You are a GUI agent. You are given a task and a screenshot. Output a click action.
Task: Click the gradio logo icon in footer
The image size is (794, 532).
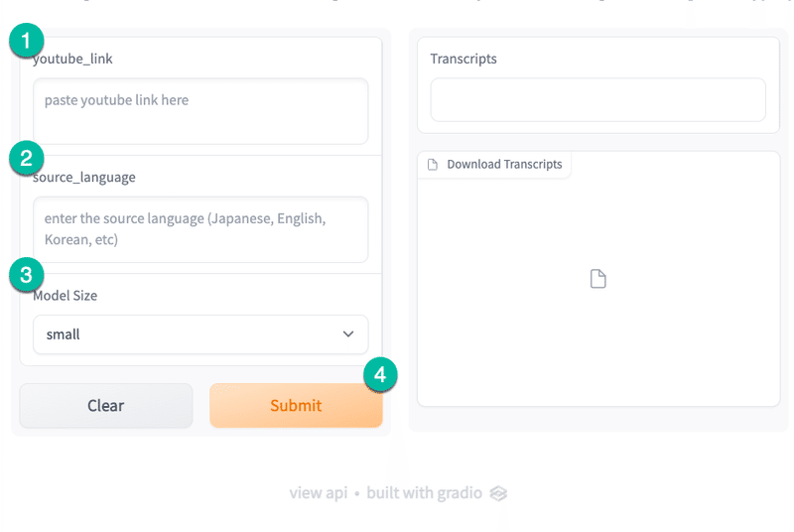499,493
